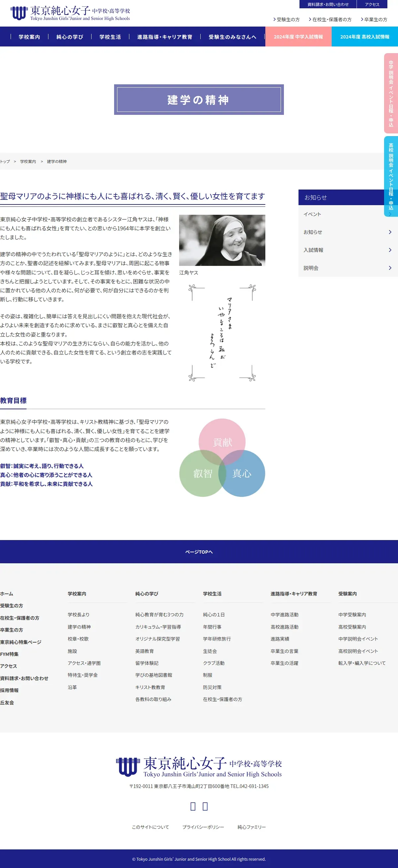This screenshot has width=398, height=868.
Task: Open footer 丘友会 link
Action: point(7,703)
